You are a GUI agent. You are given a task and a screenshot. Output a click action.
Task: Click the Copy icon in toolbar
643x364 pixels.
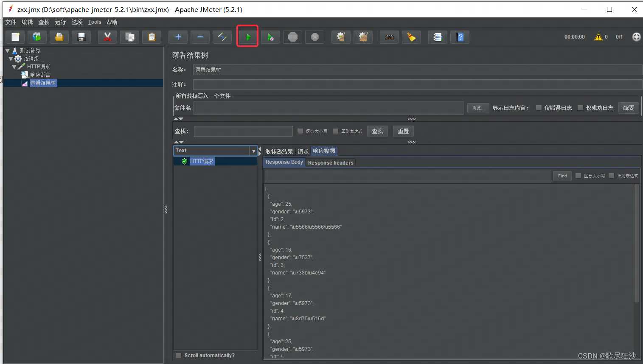(x=129, y=37)
